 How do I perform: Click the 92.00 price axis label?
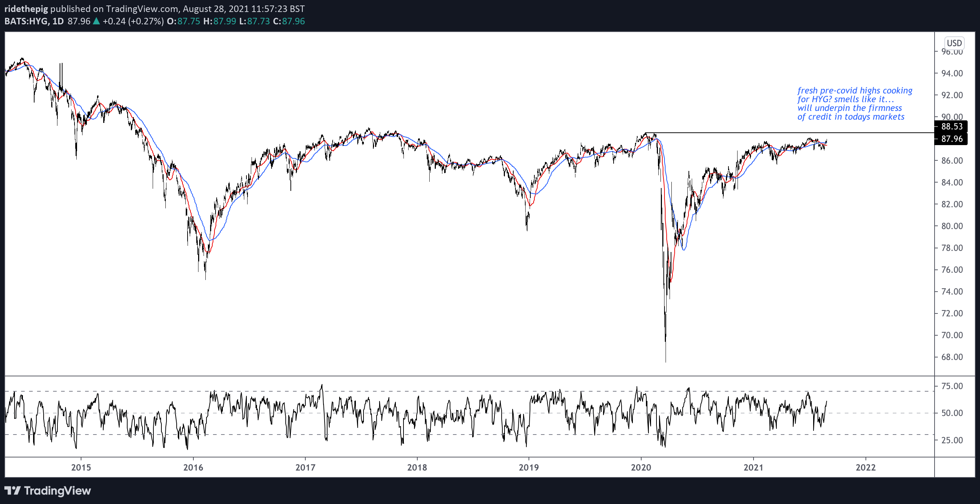pyautogui.click(x=952, y=95)
